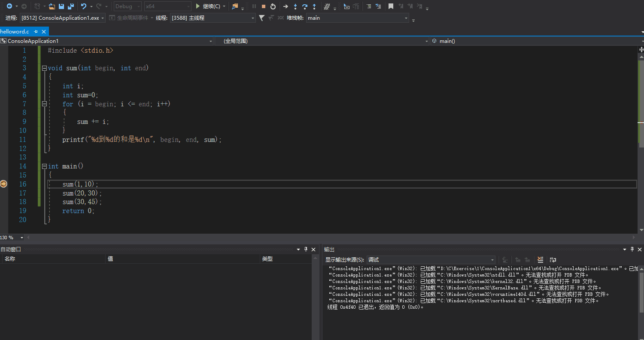Pin the helloword.c tab

point(36,32)
